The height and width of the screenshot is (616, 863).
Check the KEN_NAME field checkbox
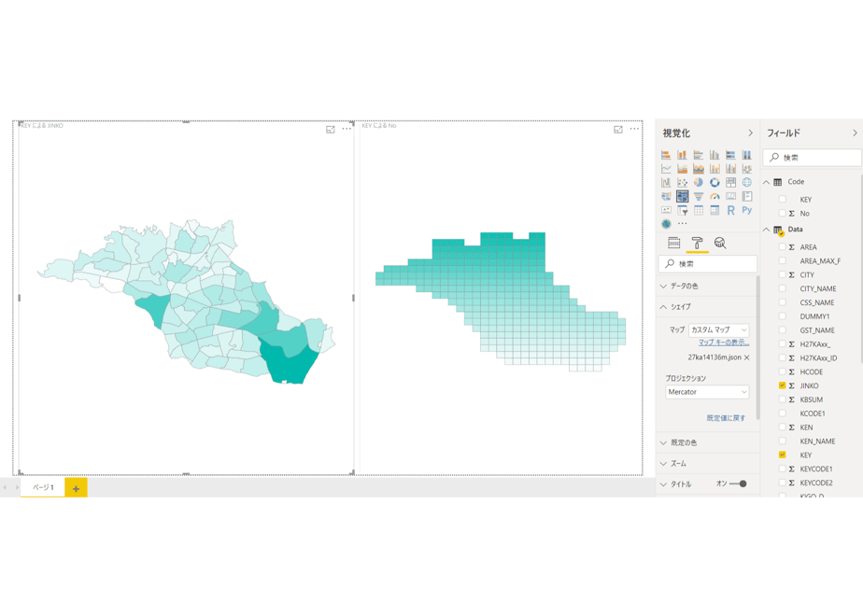click(x=782, y=441)
